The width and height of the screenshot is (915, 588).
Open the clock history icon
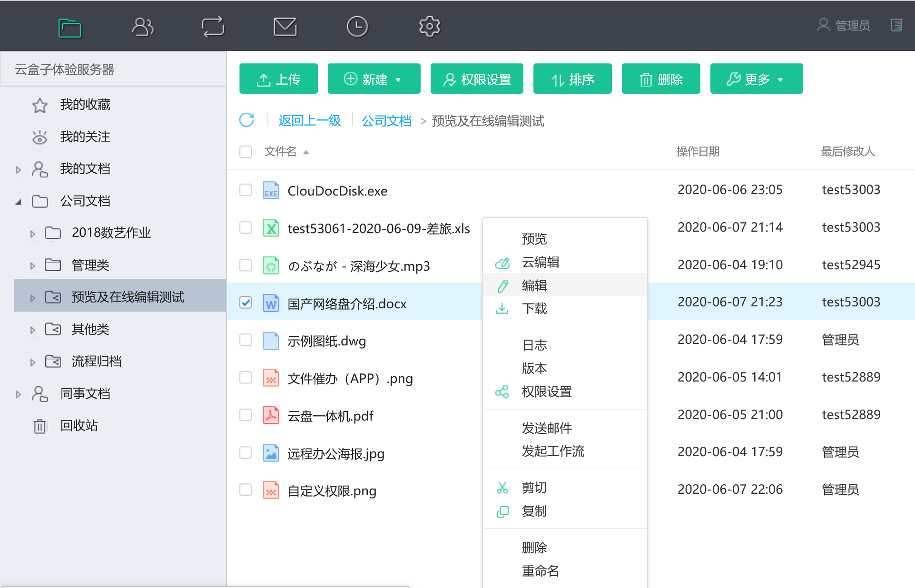[x=357, y=27]
